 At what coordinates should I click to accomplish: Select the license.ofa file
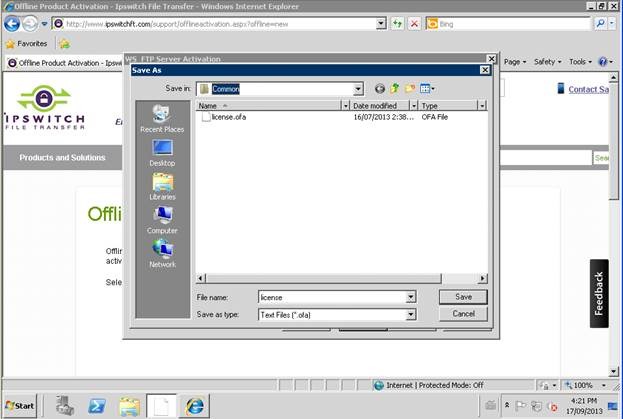[224, 117]
